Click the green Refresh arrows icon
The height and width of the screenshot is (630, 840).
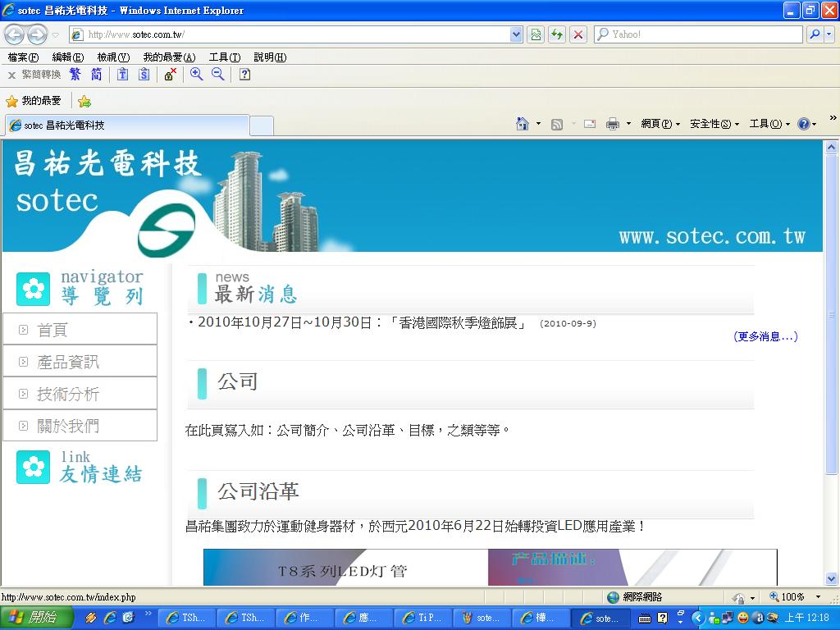tap(557, 34)
